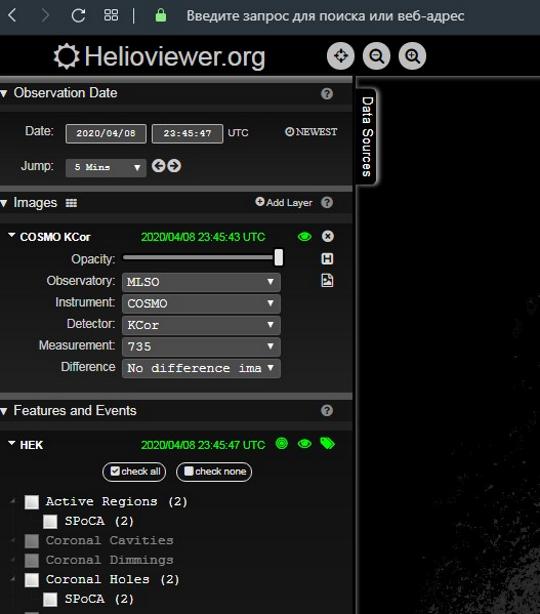Screen dimensions: 540x614
Task: Open the Data Sources side tab
Action: [367, 137]
